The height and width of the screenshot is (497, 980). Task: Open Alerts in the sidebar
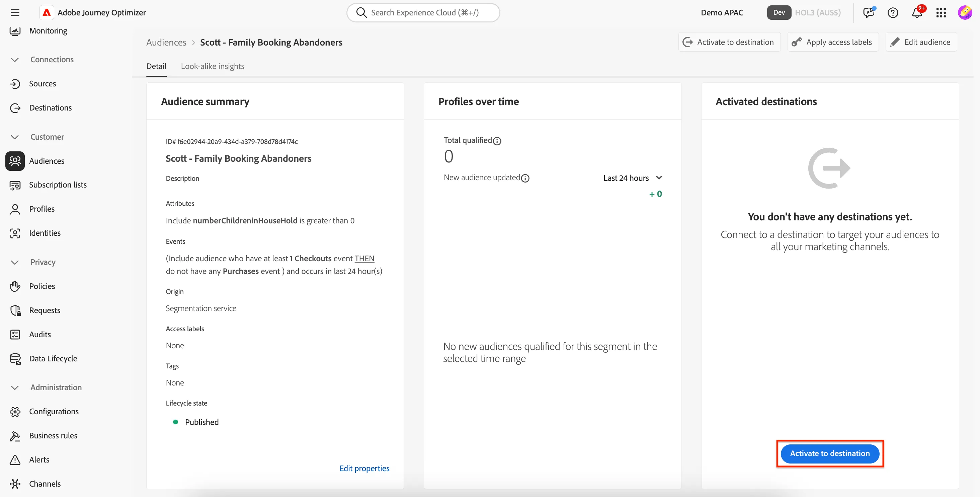tap(39, 460)
